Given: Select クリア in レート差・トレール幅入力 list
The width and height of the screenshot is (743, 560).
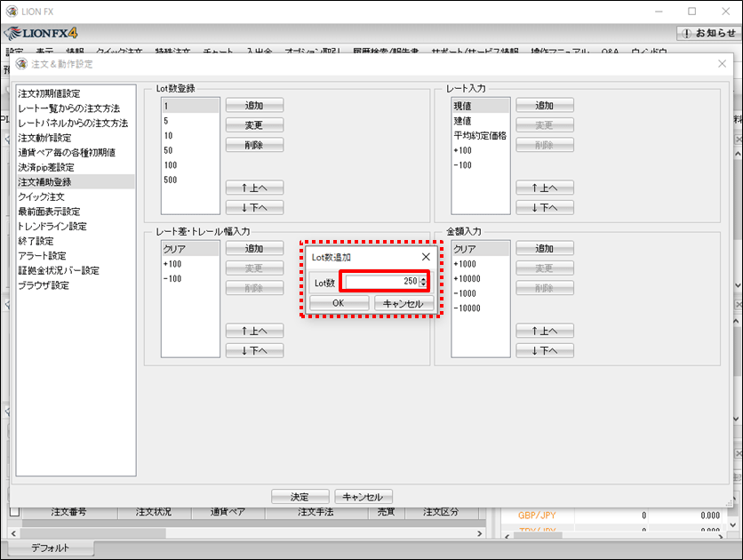Looking at the screenshot, I should (x=190, y=249).
